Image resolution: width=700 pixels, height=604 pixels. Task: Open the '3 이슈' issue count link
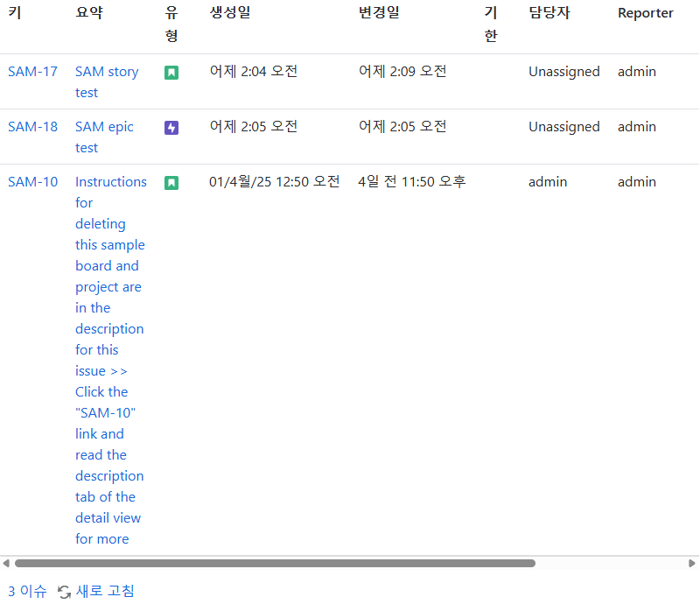coord(27,591)
